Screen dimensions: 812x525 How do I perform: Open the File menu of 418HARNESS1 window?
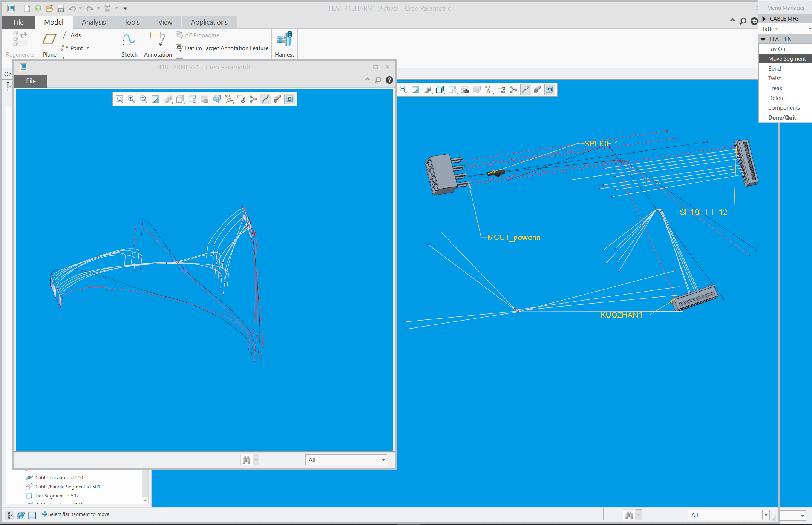[31, 81]
